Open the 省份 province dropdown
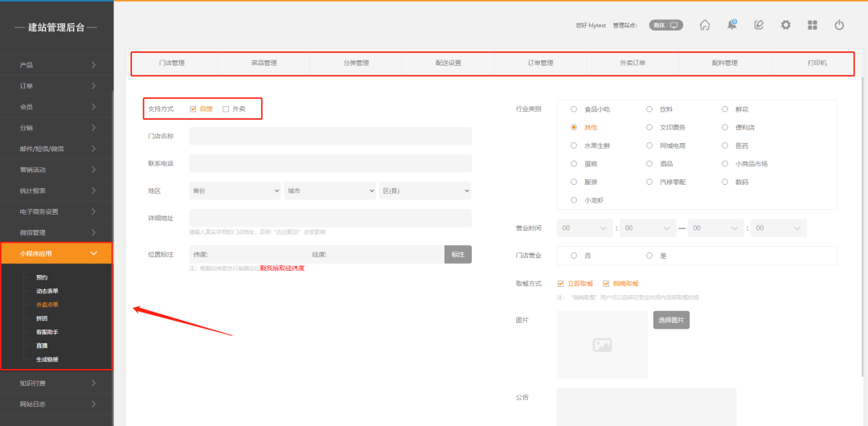The width and height of the screenshot is (868, 426). (x=235, y=190)
